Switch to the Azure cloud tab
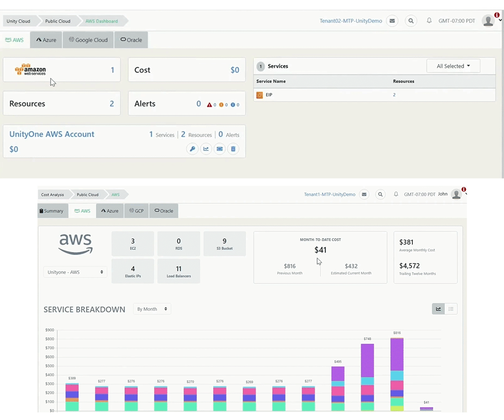Image resolution: width=504 pixels, height=420 pixels. click(x=46, y=40)
